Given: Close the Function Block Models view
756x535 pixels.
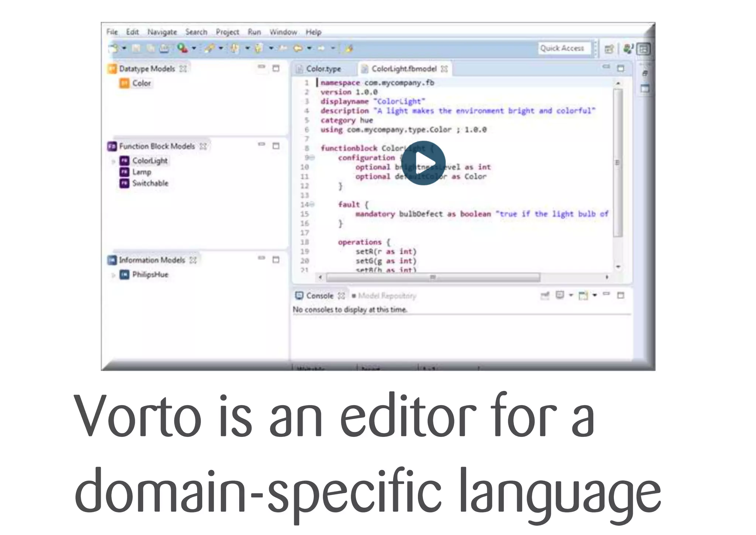Looking at the screenshot, I should point(203,146).
